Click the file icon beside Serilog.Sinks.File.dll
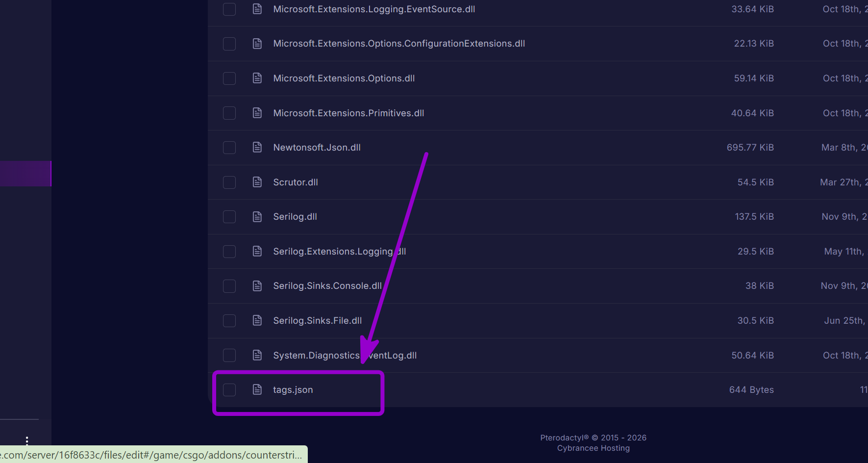Image resolution: width=868 pixels, height=463 pixels. pyautogui.click(x=257, y=320)
